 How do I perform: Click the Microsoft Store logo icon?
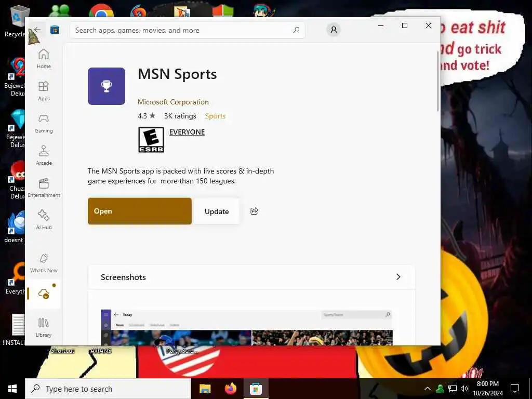click(55, 30)
